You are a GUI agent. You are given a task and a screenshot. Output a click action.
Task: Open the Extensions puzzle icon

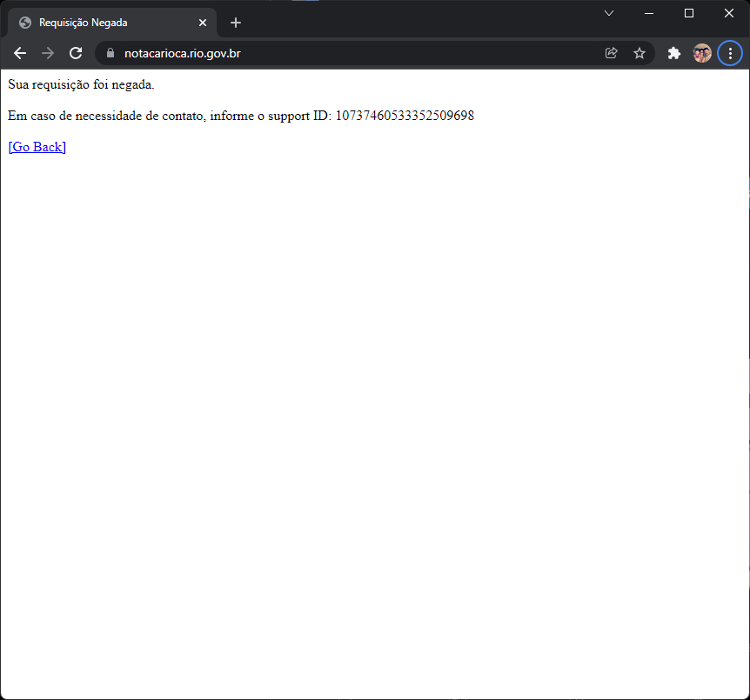coord(674,53)
